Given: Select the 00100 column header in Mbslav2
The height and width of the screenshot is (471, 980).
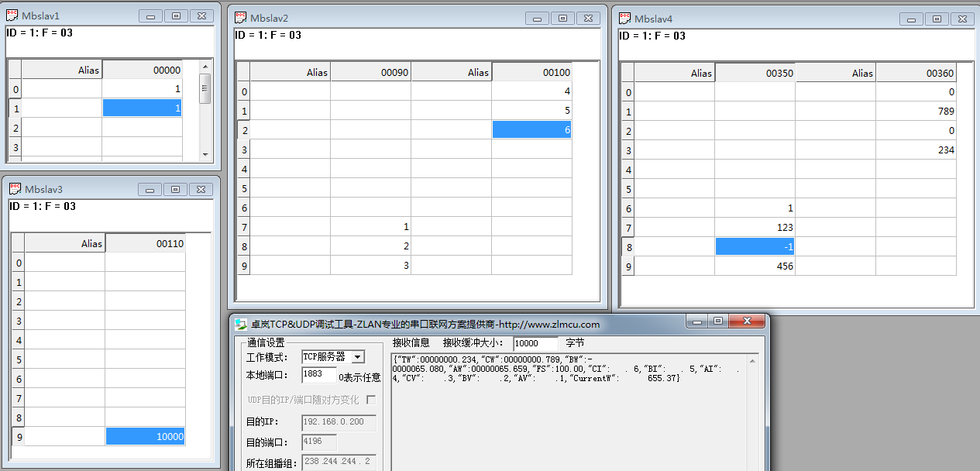Looking at the screenshot, I should tap(531, 72).
